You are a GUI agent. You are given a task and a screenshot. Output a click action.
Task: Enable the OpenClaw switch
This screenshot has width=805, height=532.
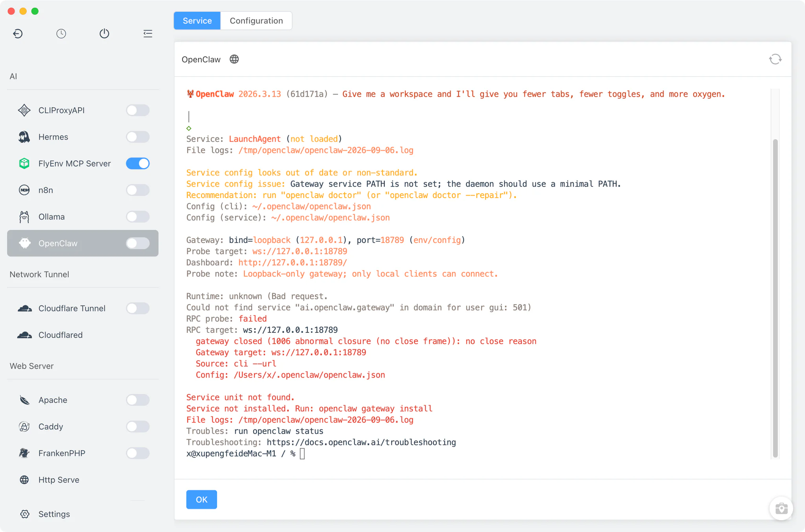click(138, 243)
